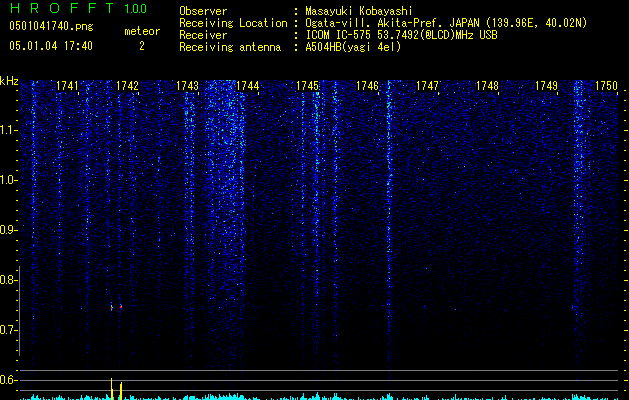Select the Observer field label
This screenshot has height=400, width=629.
pyautogui.click(x=203, y=11)
